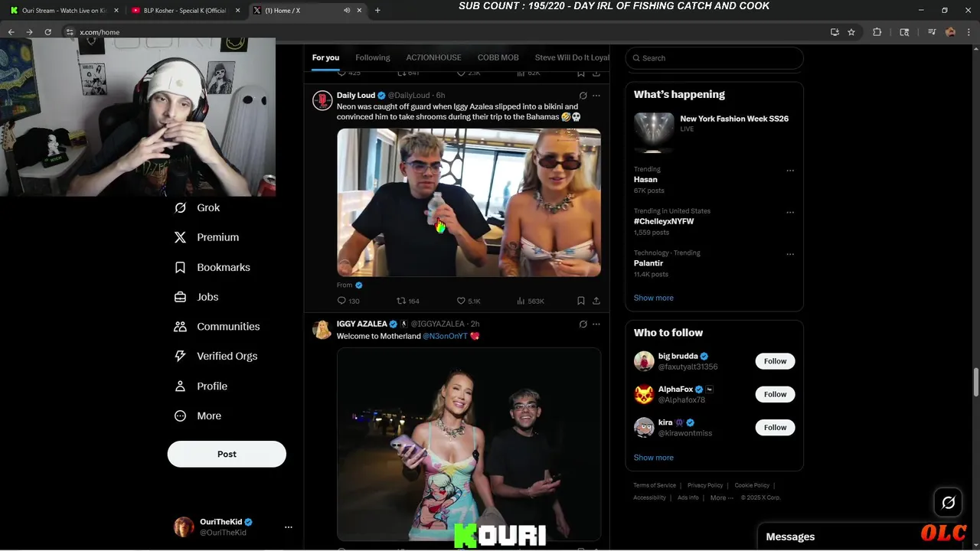The image size is (980, 551).
Task: Click browser back arrow
Action: tap(11, 32)
